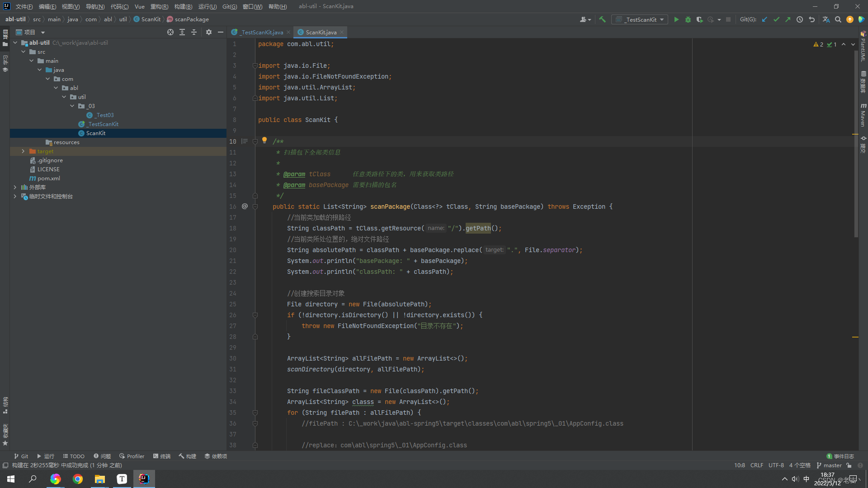Click the Search Everywhere magnifier icon
Image resolution: width=868 pixels, height=488 pixels.
[838, 19]
